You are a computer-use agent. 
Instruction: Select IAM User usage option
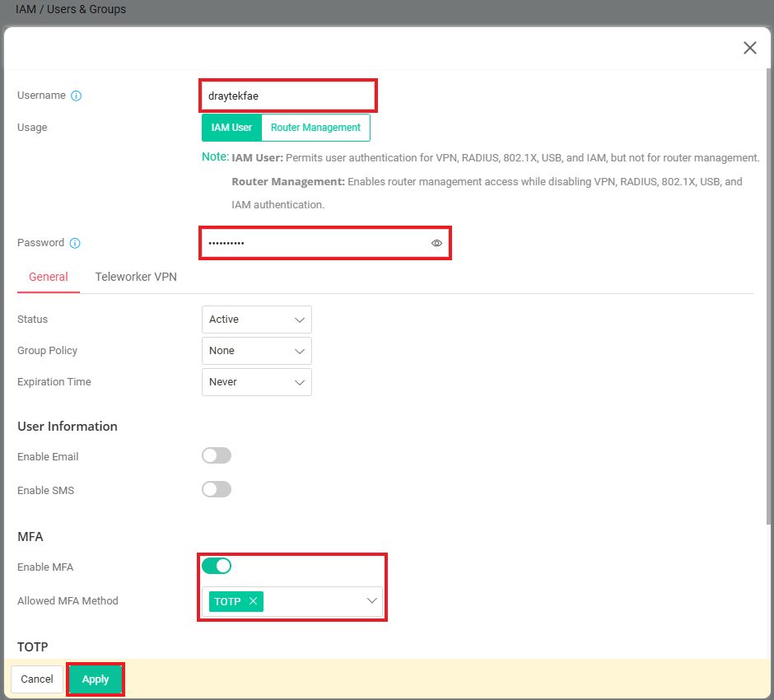coord(231,128)
